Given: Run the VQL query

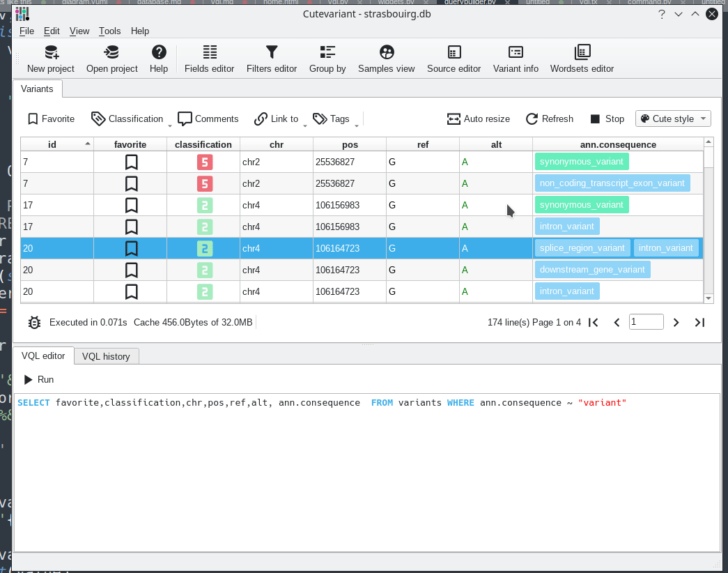Looking at the screenshot, I should click(38, 379).
